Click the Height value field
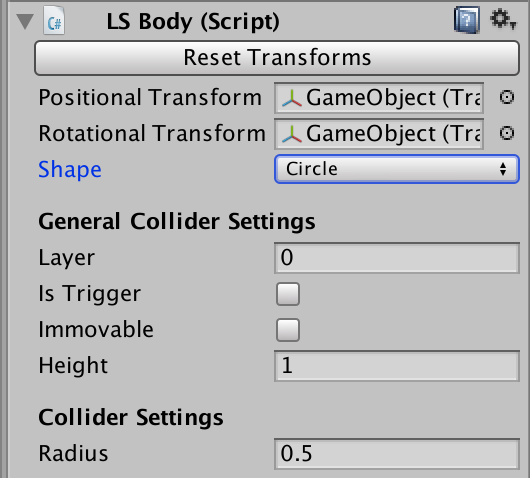Screen dimensions: 530x478 coord(396,366)
